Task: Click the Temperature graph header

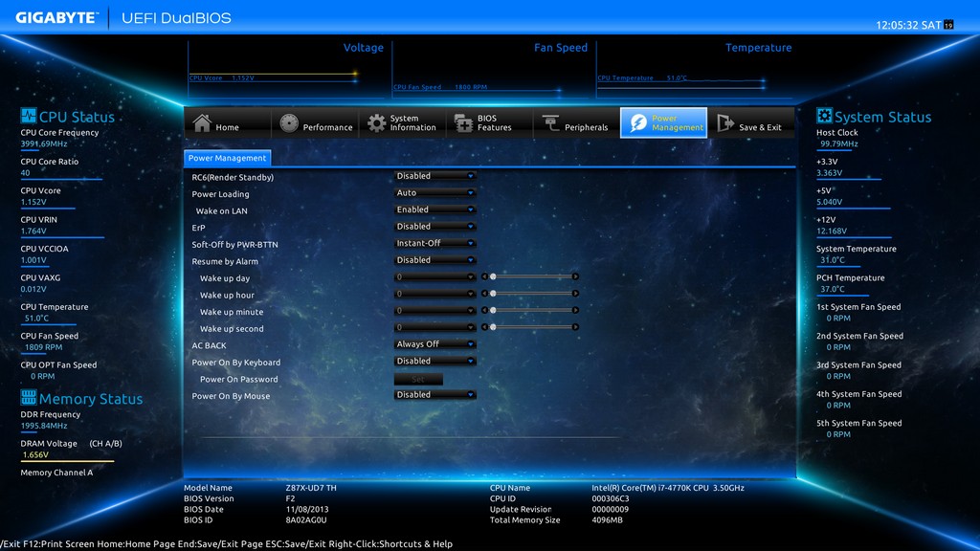Action: [x=758, y=48]
